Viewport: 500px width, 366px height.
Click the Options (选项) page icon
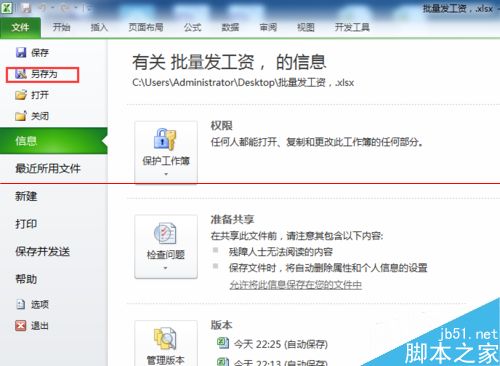[x=21, y=304]
